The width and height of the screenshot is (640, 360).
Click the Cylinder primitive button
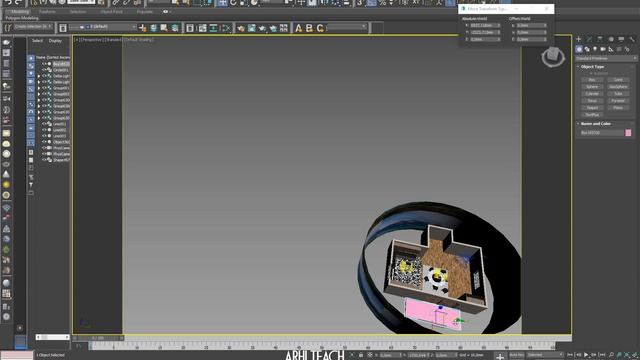click(592, 93)
